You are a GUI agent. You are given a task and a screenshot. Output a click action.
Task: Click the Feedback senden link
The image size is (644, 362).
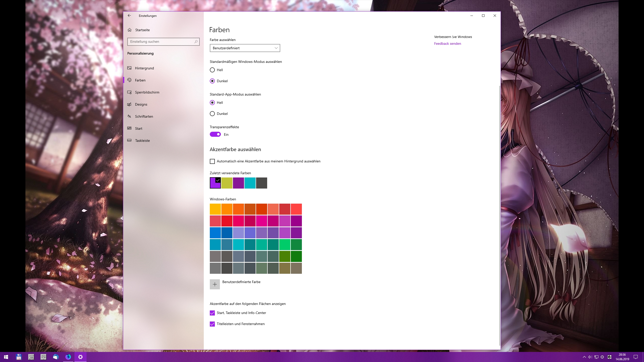point(447,43)
